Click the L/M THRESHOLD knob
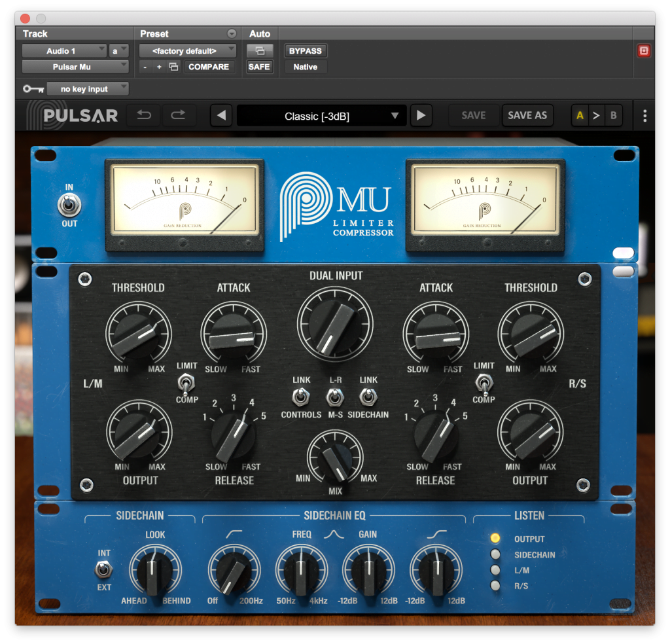The width and height of the screenshot is (670, 644). tap(139, 334)
